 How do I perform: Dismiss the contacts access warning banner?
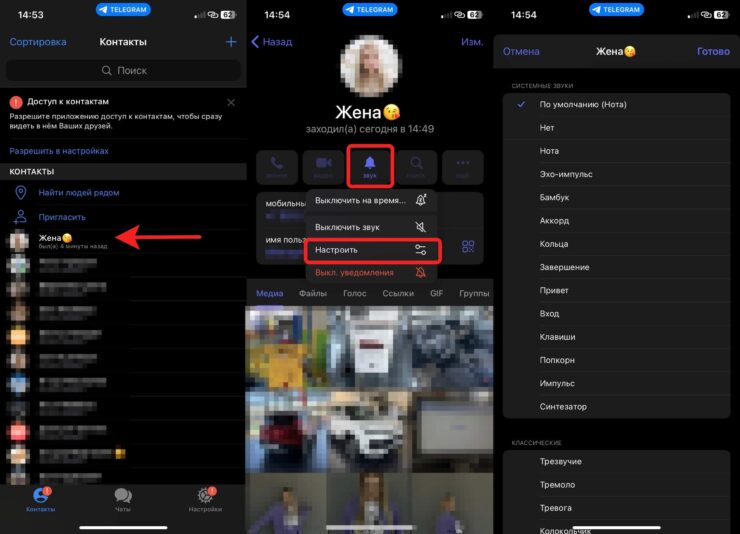point(231,102)
